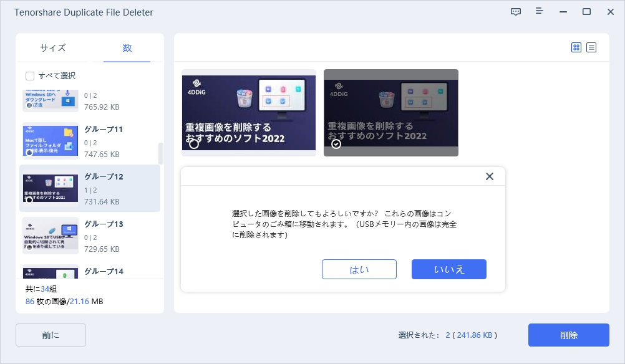The height and width of the screenshot is (364, 625).
Task: Click the すべて選択 label text
Action: (x=57, y=75)
